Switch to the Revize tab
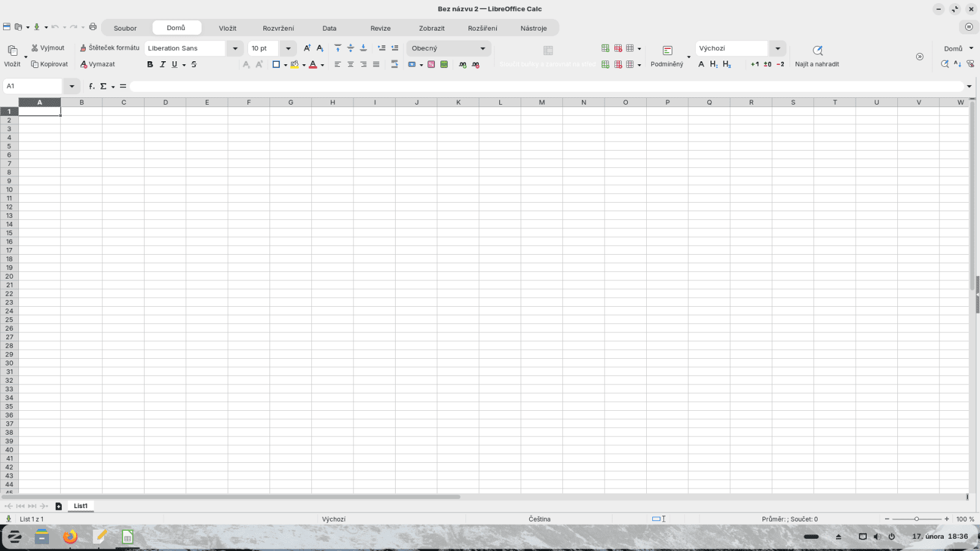 380,28
